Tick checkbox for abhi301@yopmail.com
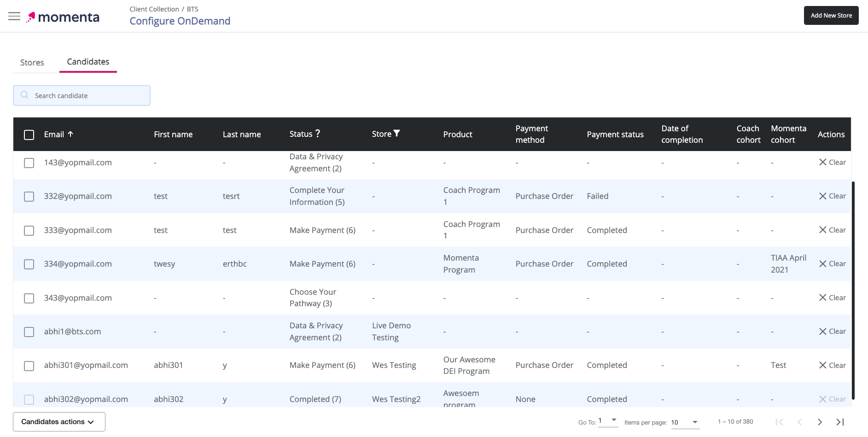Image resolution: width=868 pixels, height=437 pixels. coord(29,366)
